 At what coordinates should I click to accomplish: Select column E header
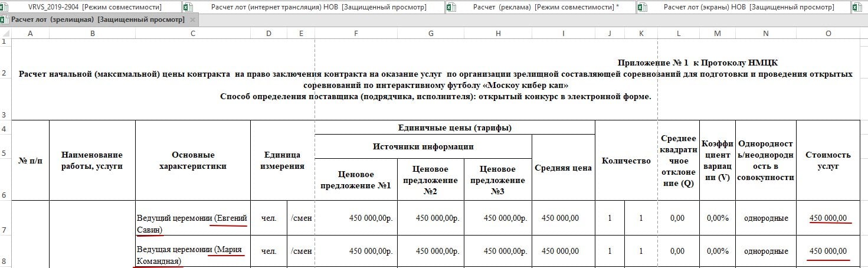[x=301, y=34]
